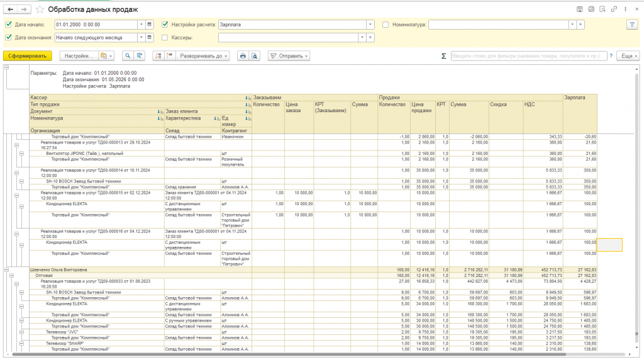Open the Настройки report settings button

[79, 56]
